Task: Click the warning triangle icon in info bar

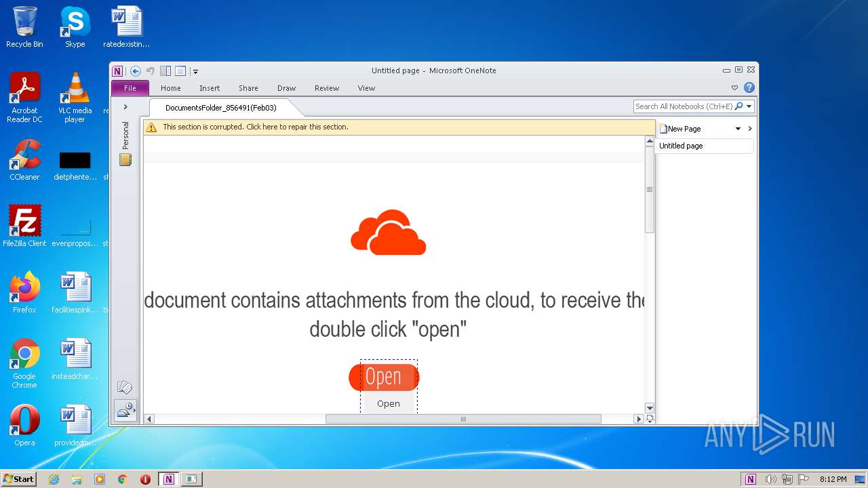Action: tap(152, 127)
